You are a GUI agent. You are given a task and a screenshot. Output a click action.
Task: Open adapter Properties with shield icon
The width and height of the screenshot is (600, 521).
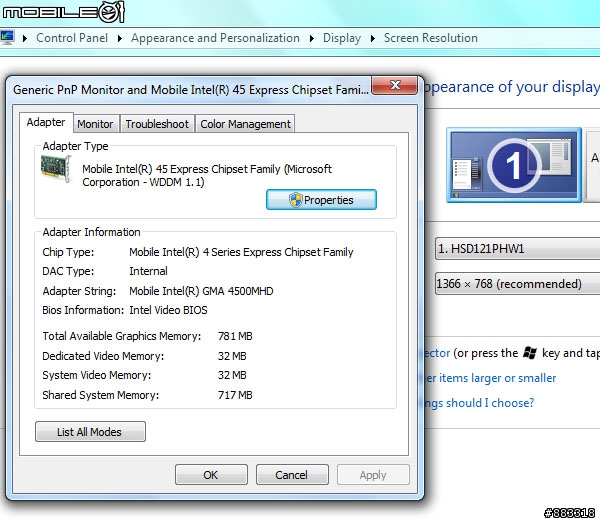tap(321, 200)
